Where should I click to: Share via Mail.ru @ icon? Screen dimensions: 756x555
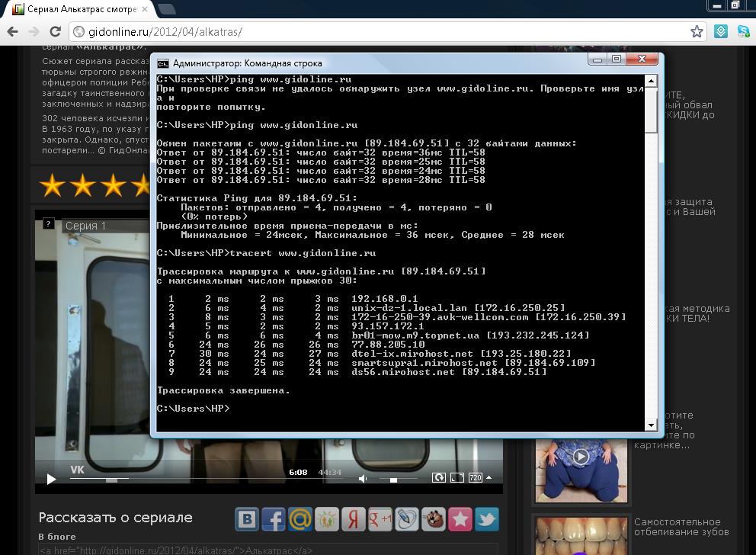click(x=300, y=519)
